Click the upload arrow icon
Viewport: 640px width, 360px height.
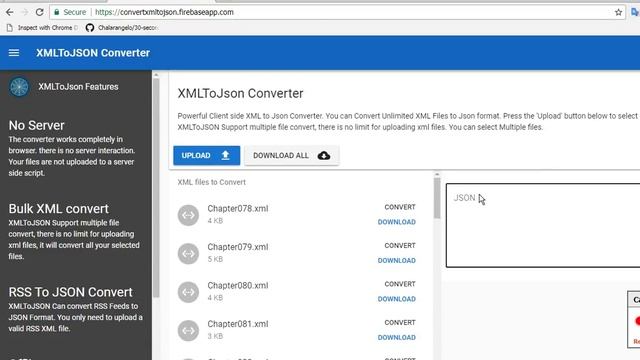(225, 155)
